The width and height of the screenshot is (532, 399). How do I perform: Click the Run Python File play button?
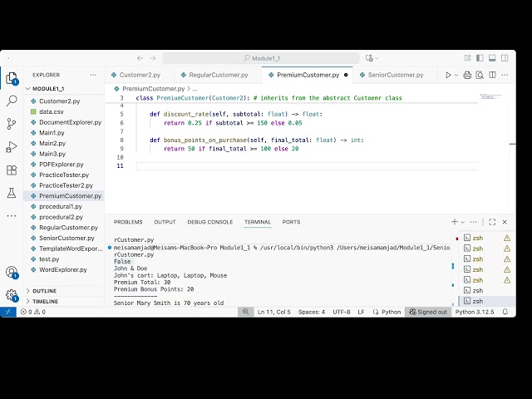point(448,75)
